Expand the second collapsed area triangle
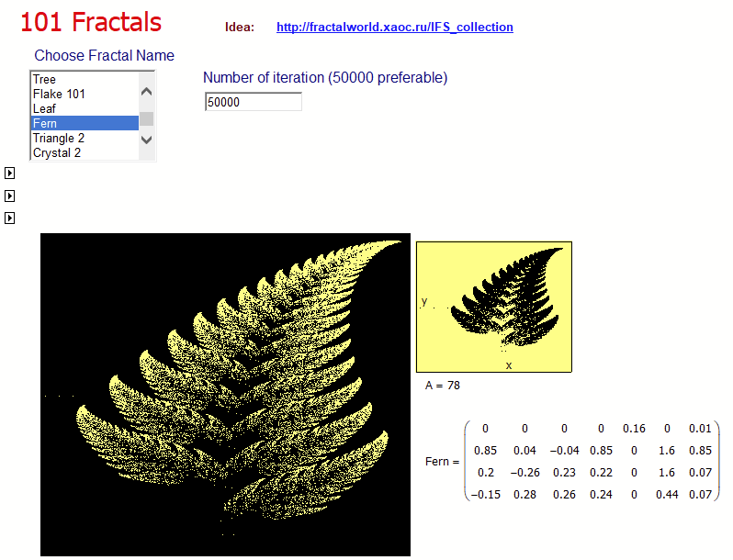This screenshot has height=560, width=733. click(9, 196)
